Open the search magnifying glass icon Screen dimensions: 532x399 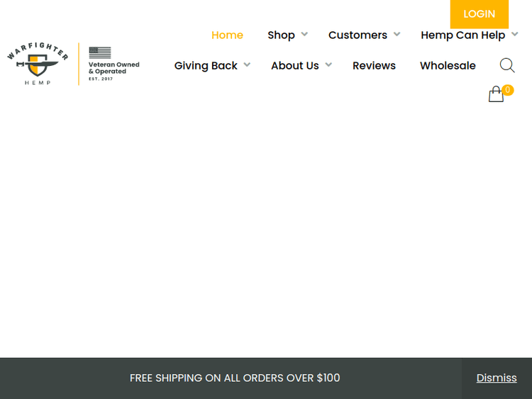pos(507,66)
